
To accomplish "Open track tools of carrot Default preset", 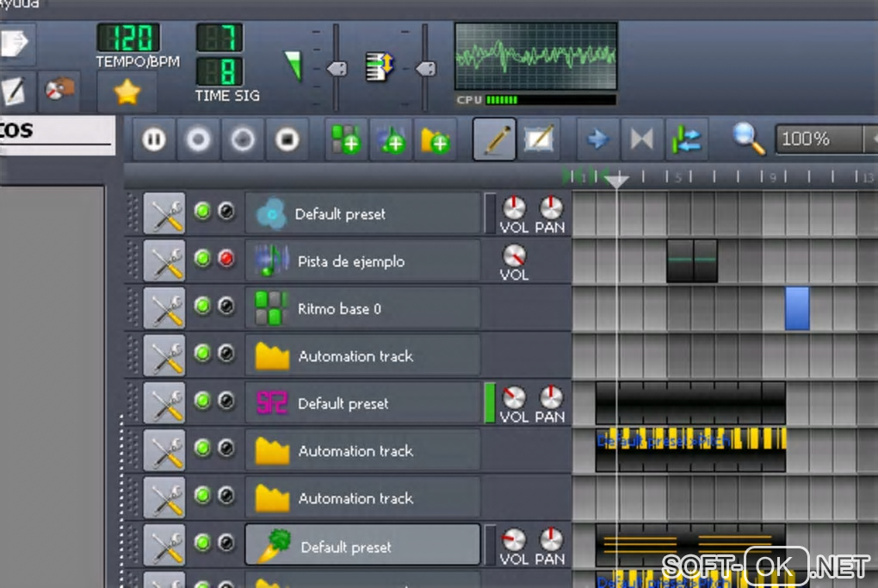I will pyautogui.click(x=164, y=545).
